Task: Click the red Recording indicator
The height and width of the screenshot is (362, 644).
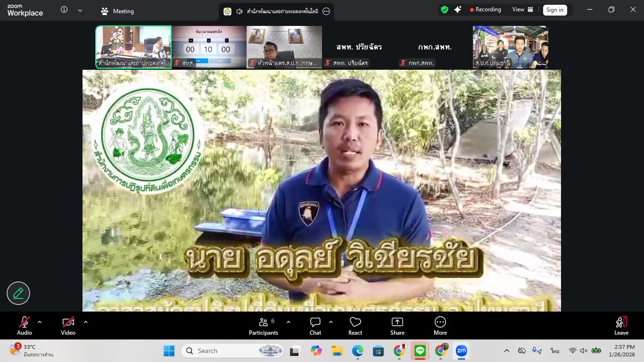Action: [x=485, y=9]
